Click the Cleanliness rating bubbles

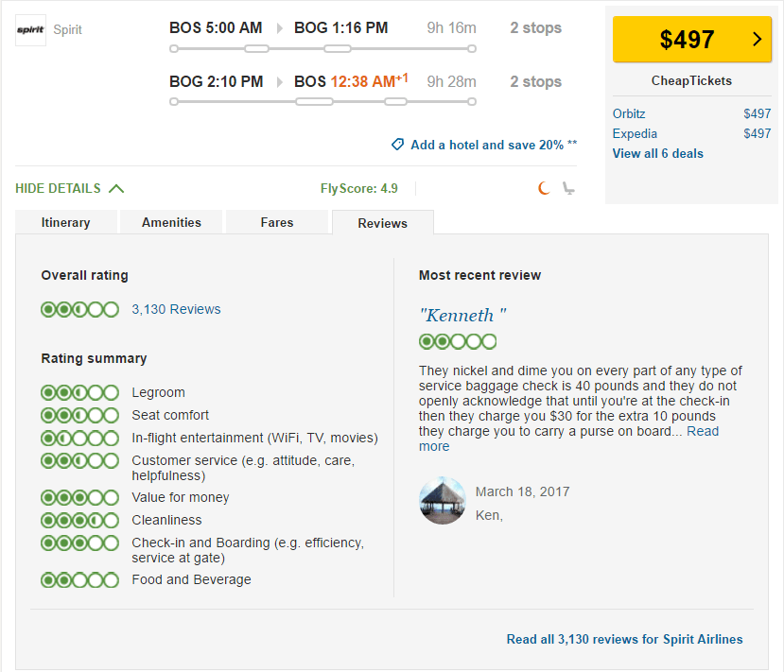80,520
